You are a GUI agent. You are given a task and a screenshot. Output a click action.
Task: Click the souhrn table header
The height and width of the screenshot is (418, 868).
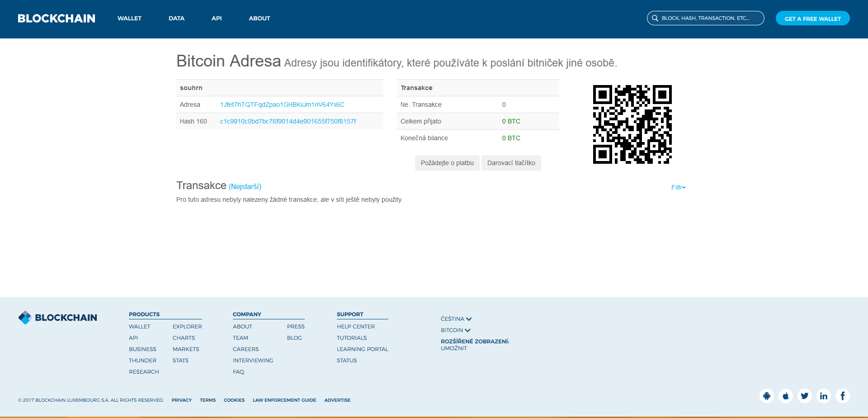[191, 88]
